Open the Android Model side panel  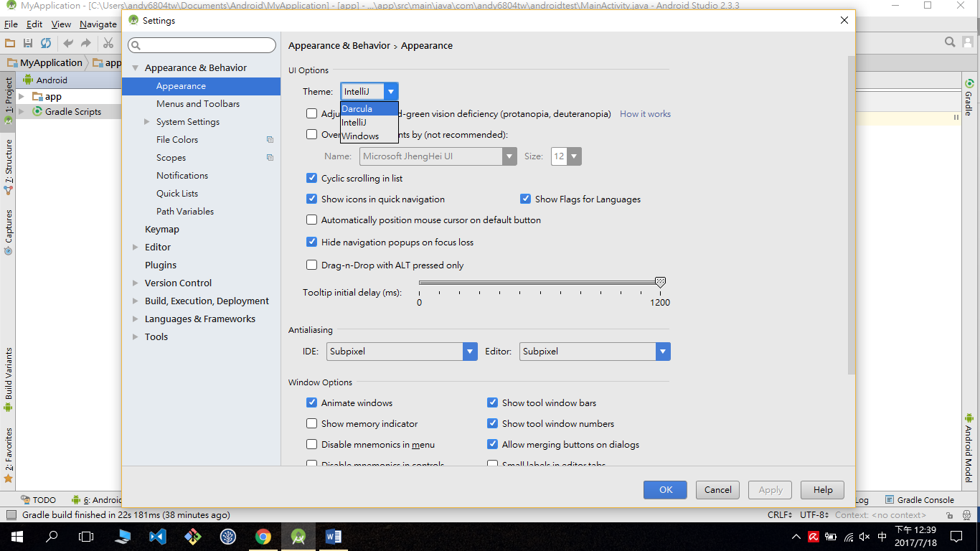pyautogui.click(x=969, y=448)
